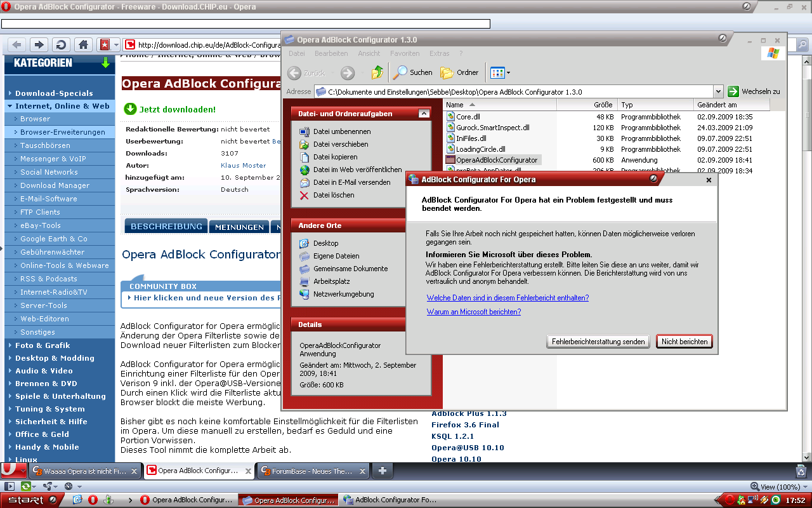Choose the Datei umbenennen task
The image size is (812, 508).
(x=335, y=131)
